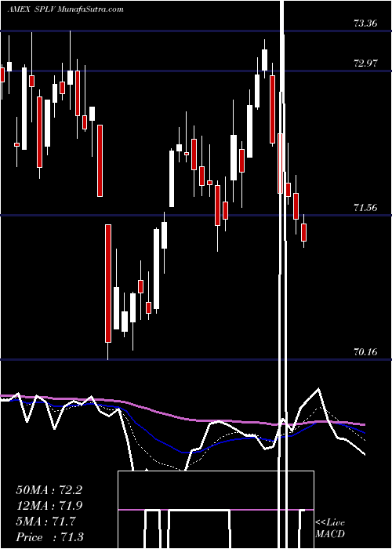Image resolution: width=392 pixels, height=549 pixels.
Task: Click the 72.97 price level label
Action: [x=365, y=64]
